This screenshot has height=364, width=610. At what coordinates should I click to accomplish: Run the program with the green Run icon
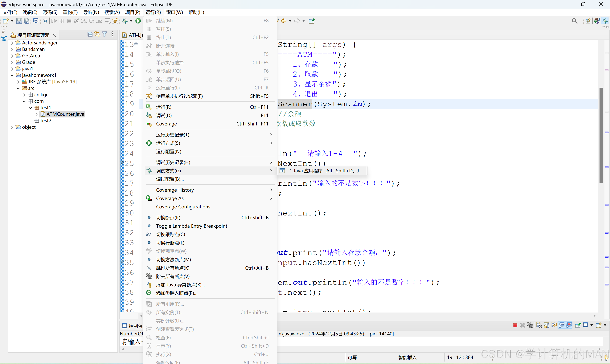click(x=138, y=21)
